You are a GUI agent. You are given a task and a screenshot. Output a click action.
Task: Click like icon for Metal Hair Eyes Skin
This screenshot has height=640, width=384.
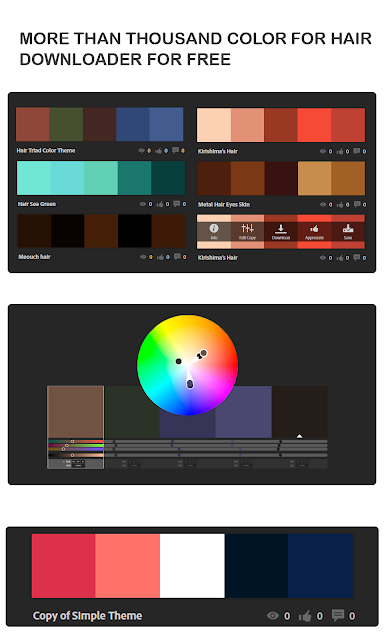coord(340,204)
